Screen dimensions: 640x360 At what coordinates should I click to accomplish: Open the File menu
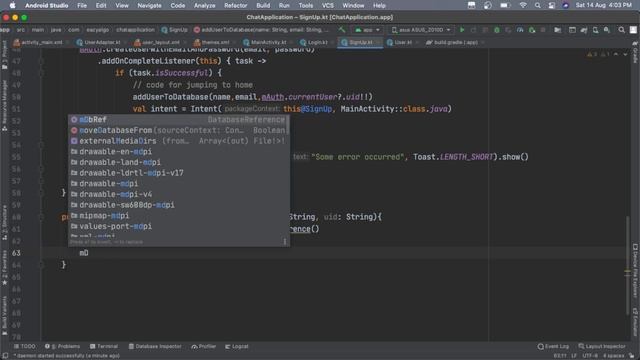pos(82,5)
